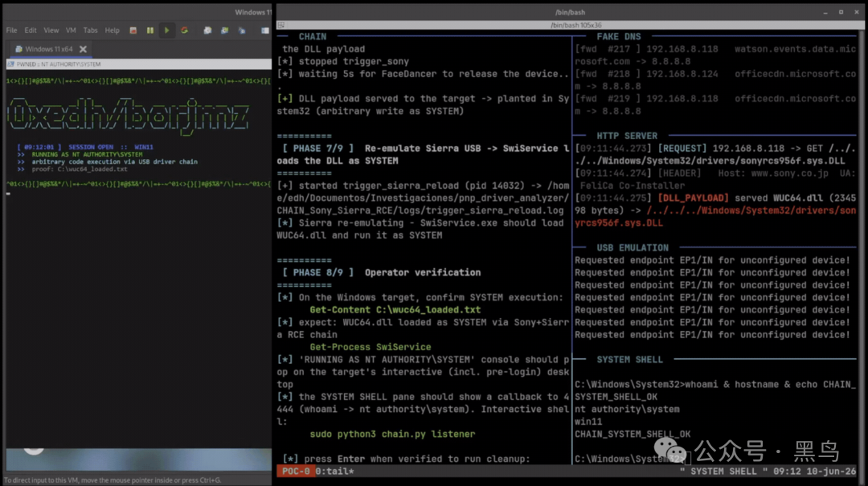Click 'sudo python3 chain.py listener' command

point(392,434)
